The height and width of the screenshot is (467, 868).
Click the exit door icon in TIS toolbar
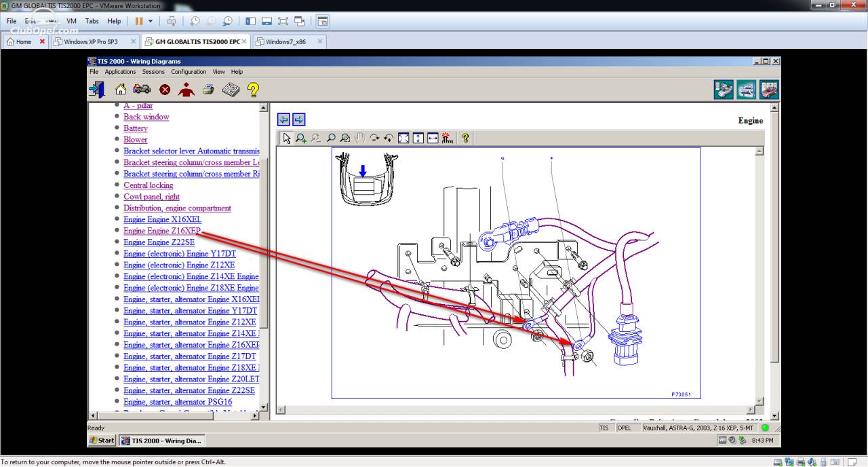(x=96, y=89)
